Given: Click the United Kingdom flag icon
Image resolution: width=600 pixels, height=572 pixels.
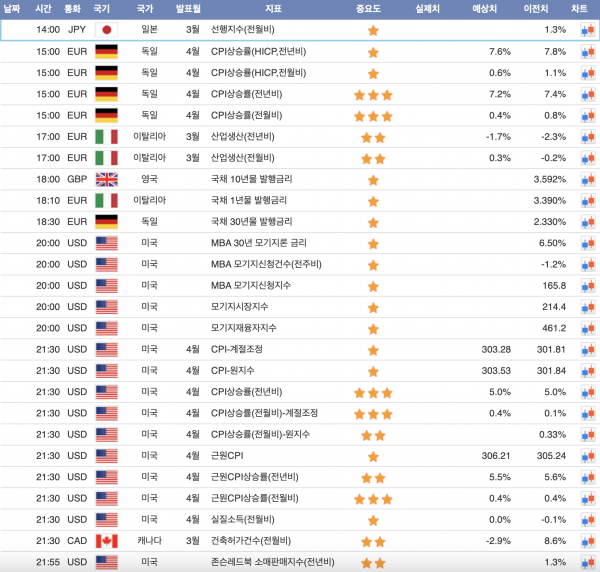Looking at the screenshot, I should [x=106, y=180].
